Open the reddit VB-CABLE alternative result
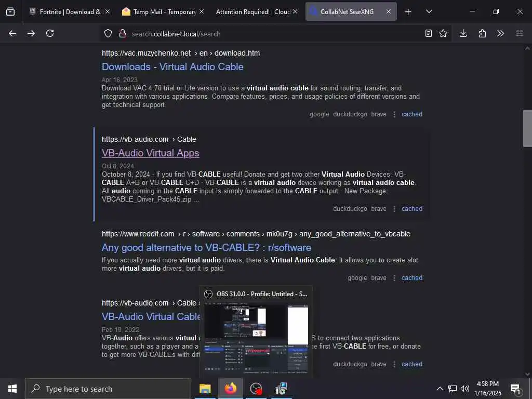Screen dimensions: 532x399 [x=206, y=248]
